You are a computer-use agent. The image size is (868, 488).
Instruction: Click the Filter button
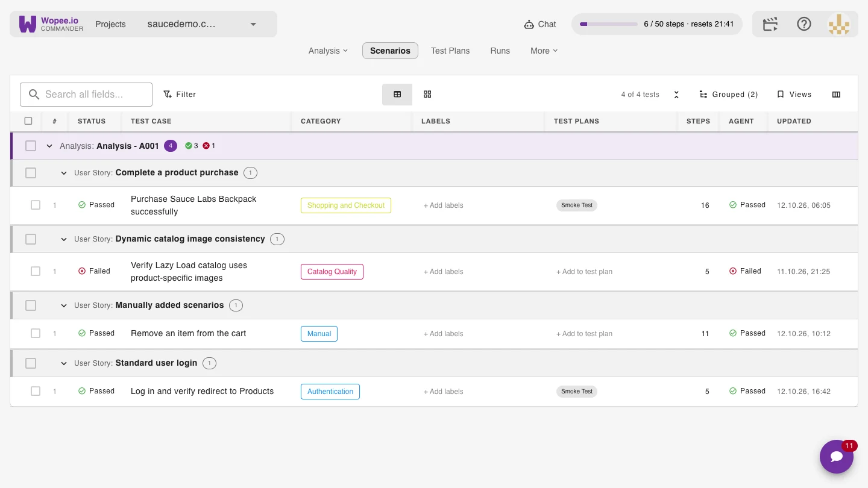click(x=180, y=95)
